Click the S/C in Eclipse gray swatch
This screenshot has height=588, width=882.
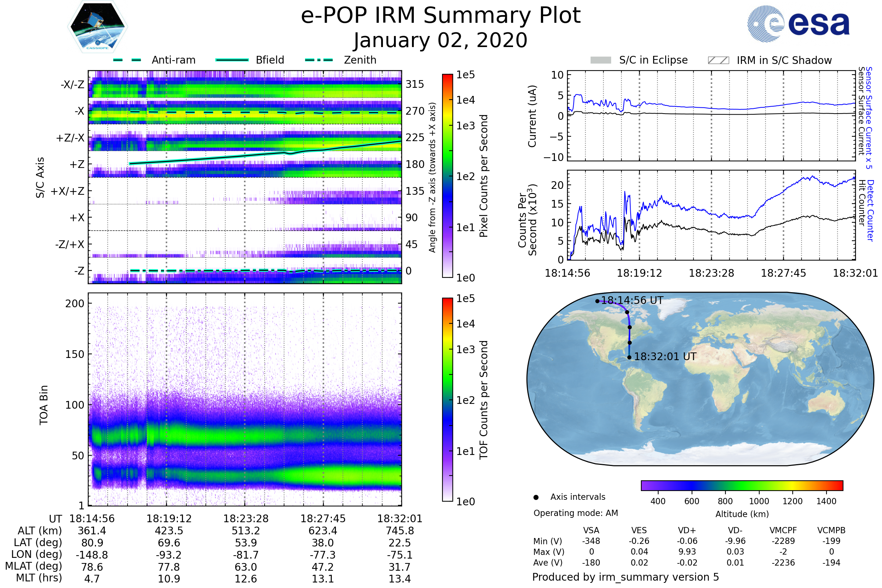click(601, 60)
